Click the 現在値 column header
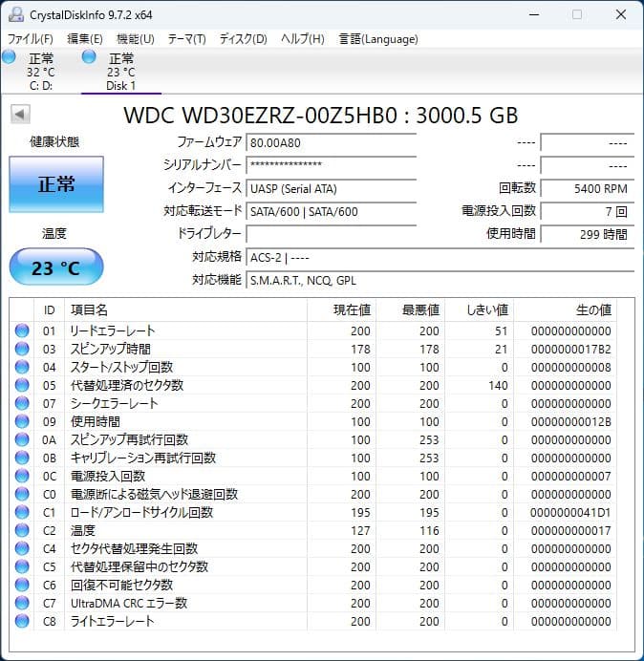This screenshot has width=644, height=661. point(342,310)
